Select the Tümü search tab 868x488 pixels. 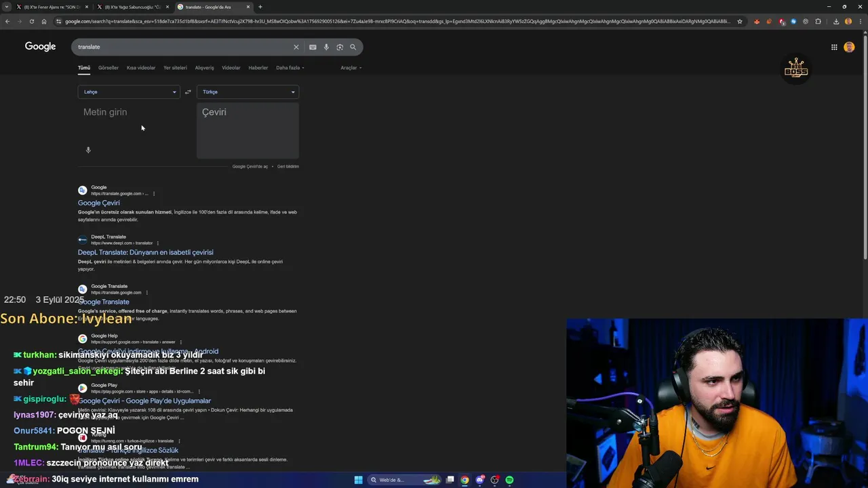tap(84, 68)
